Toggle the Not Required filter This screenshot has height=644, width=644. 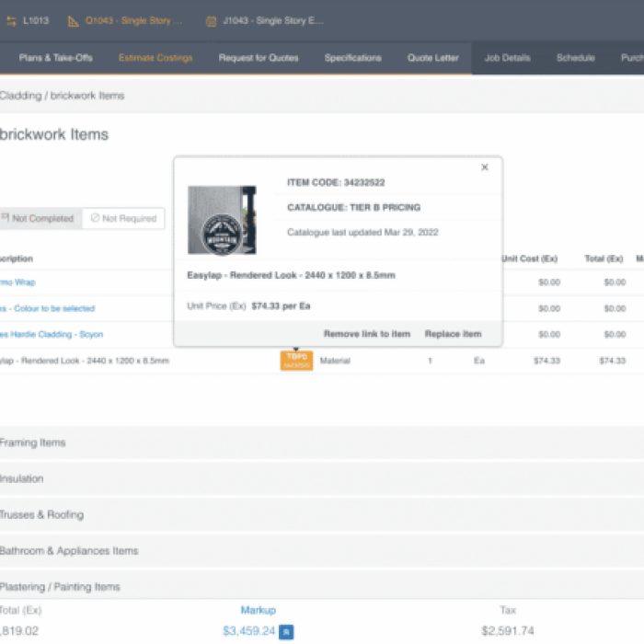coord(123,219)
